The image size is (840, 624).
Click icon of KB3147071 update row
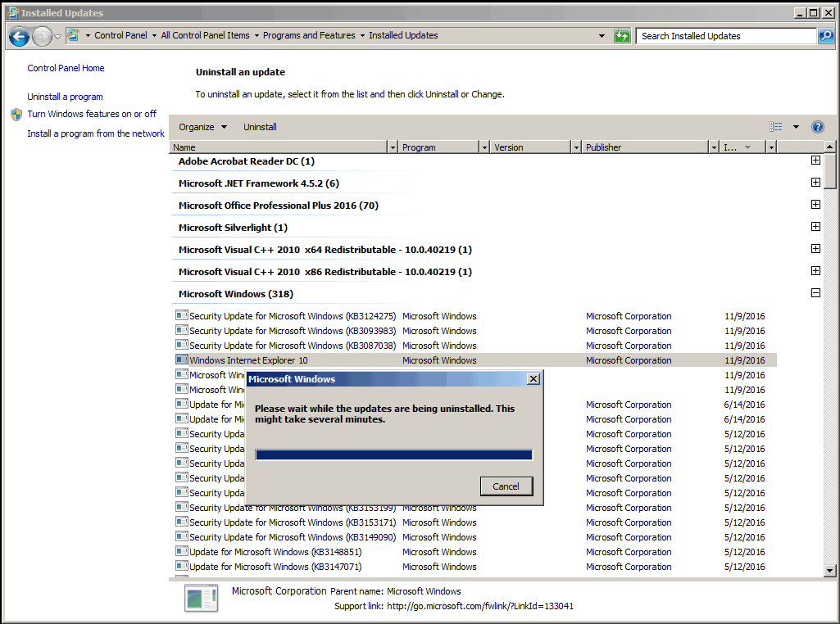pos(182,566)
